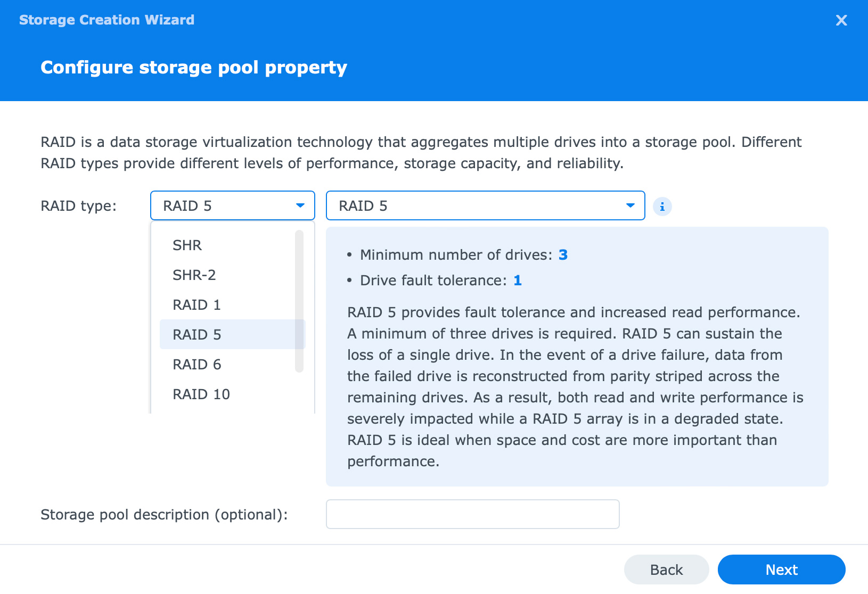Select the highlighted RAID 5 list entry
This screenshot has width=868, height=594.
(x=196, y=335)
